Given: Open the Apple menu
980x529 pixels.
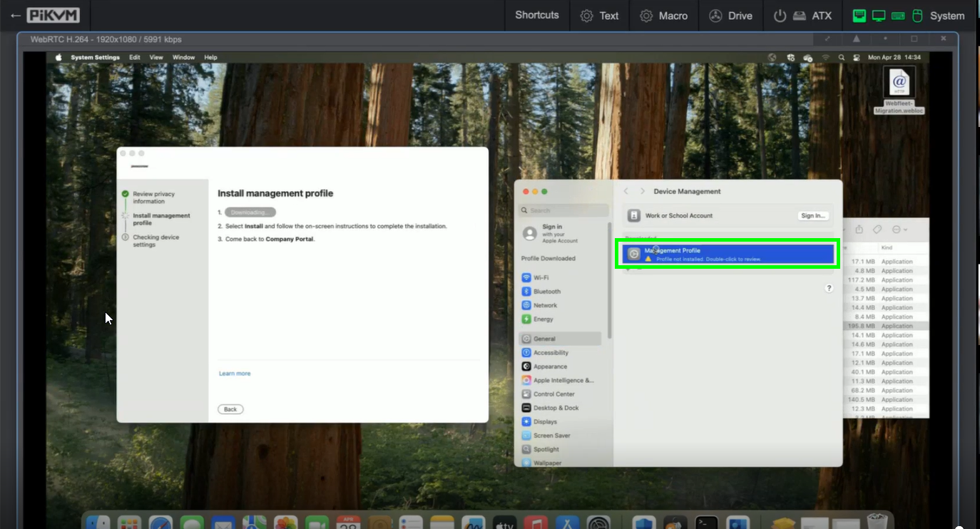Looking at the screenshot, I should [x=58, y=58].
